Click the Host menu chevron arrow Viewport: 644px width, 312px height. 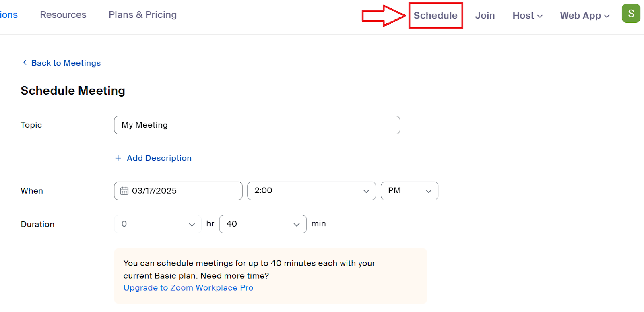[x=540, y=16]
